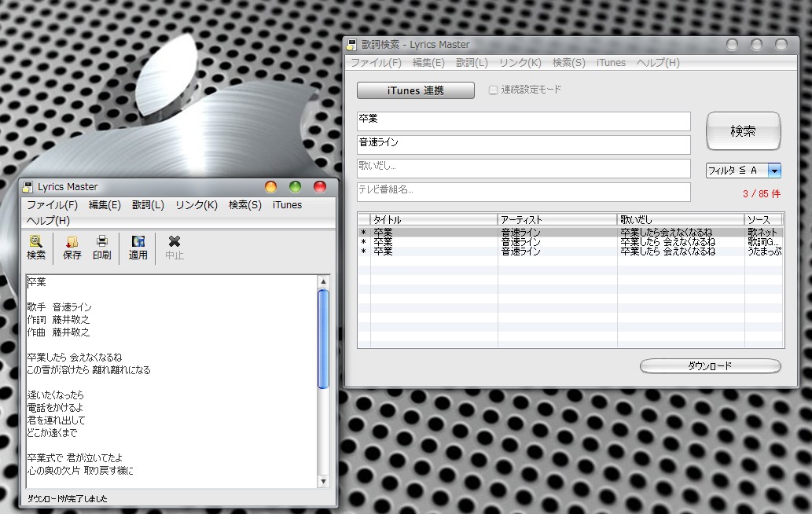This screenshot has width=812, height=514.
Task: Click the 歌詞検索 window title bar app icon
Action: [x=351, y=45]
